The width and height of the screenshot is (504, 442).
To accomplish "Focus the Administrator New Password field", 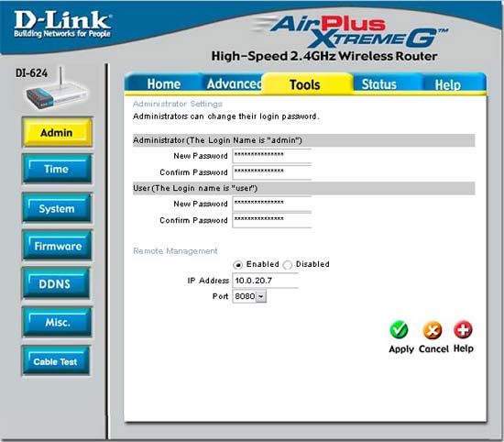I will coord(272,156).
